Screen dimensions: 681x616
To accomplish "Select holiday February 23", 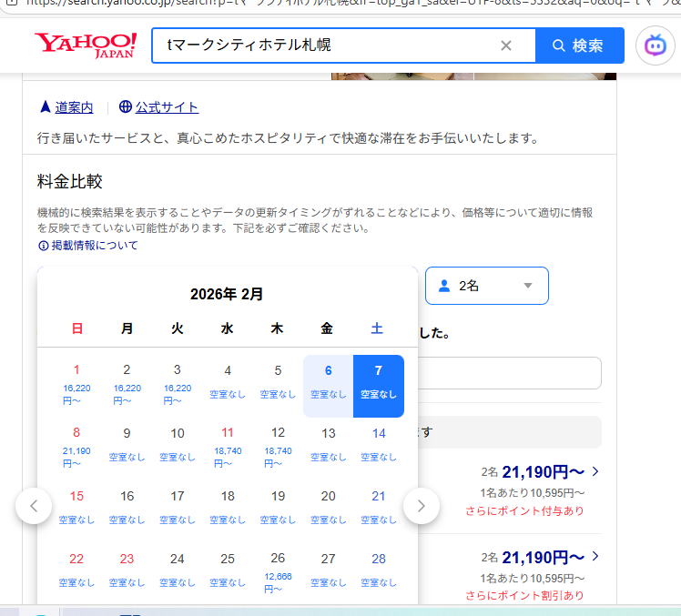I will tap(127, 574).
